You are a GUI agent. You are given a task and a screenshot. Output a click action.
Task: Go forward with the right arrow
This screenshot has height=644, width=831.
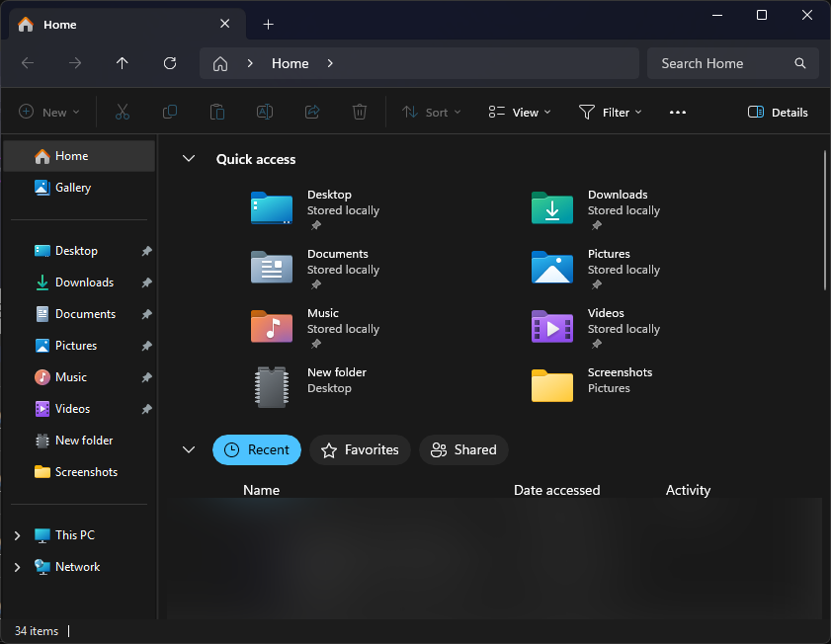pos(75,63)
